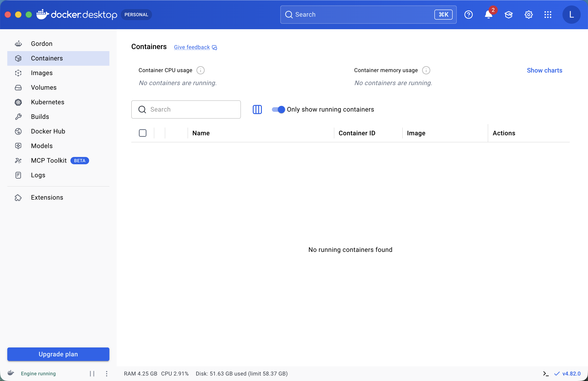Viewport: 588px width, 381px height.
Task: Open the apps grid icon in header
Action: point(548,15)
